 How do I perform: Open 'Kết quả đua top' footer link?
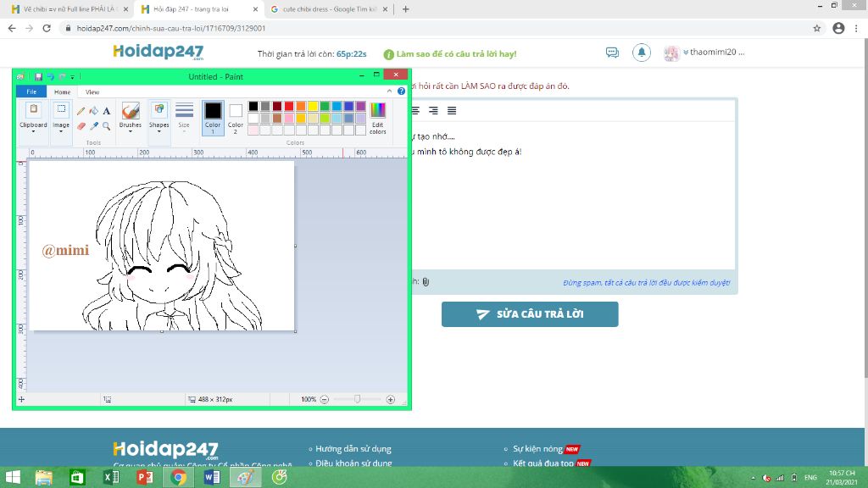542,463
